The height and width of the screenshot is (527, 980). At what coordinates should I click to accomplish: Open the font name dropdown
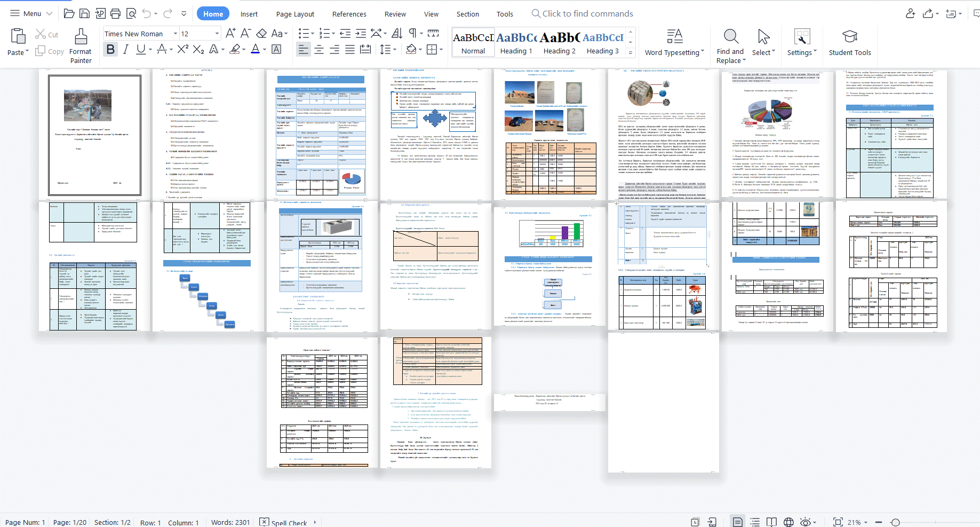pyautogui.click(x=176, y=34)
